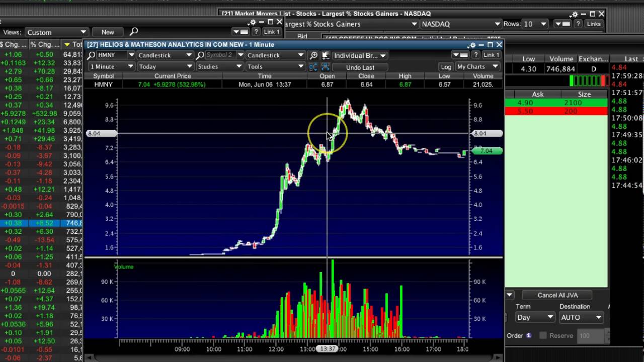The height and width of the screenshot is (362, 644).
Task: Open the Term Day dropdown
Action: pos(535,317)
